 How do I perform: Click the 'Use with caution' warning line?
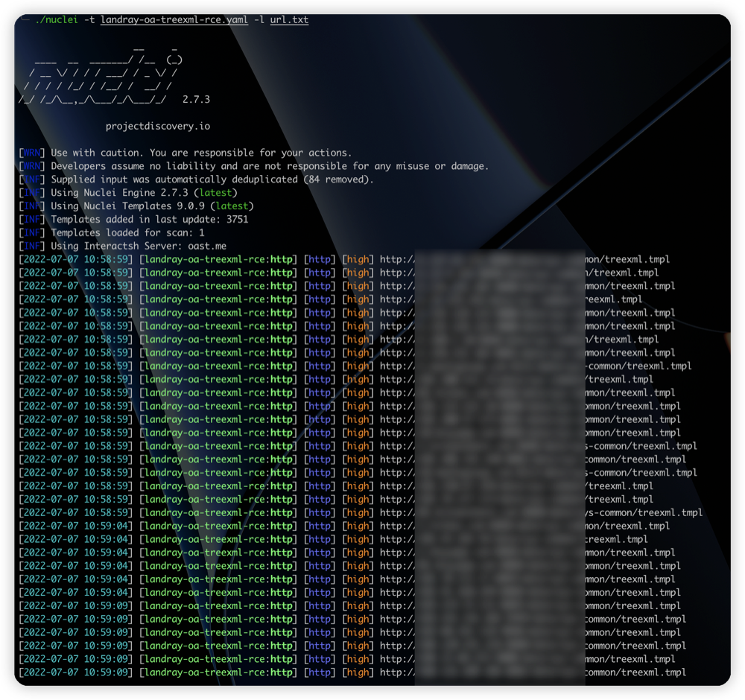186,153
